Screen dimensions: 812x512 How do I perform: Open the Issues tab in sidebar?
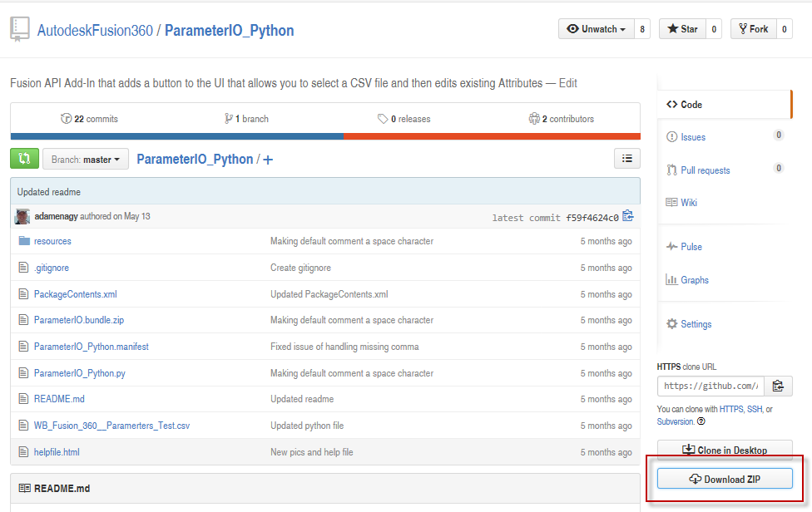(x=693, y=137)
